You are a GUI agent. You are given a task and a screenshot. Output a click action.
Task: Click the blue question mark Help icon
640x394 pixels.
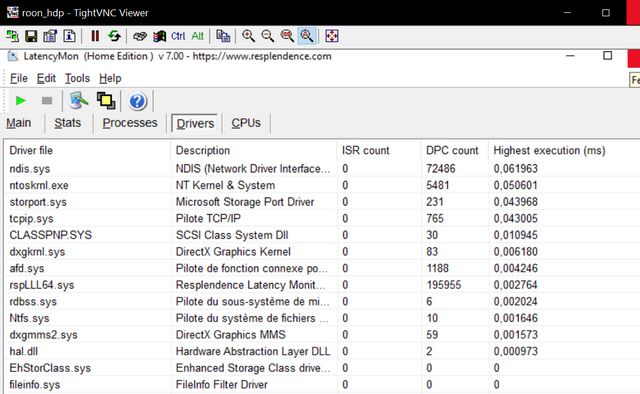click(x=138, y=101)
